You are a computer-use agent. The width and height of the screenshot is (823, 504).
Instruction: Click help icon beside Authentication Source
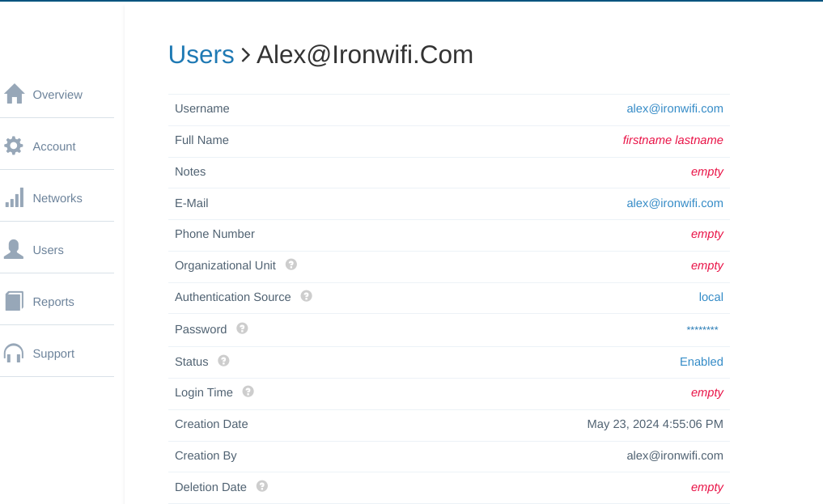click(x=307, y=296)
